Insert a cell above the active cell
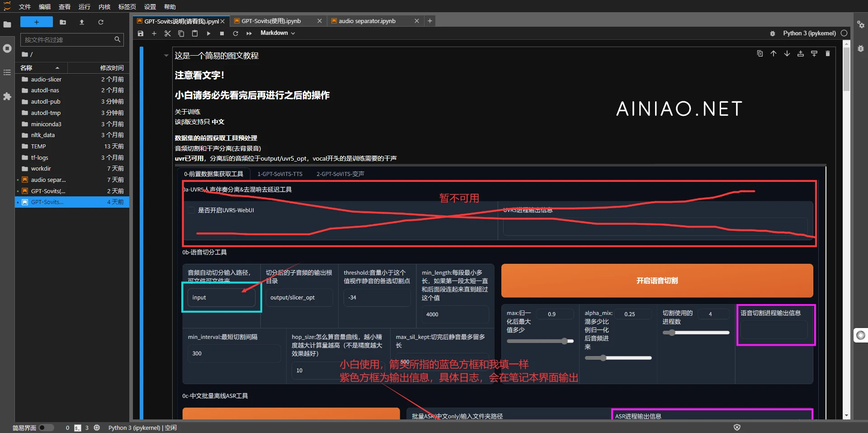 (801, 53)
